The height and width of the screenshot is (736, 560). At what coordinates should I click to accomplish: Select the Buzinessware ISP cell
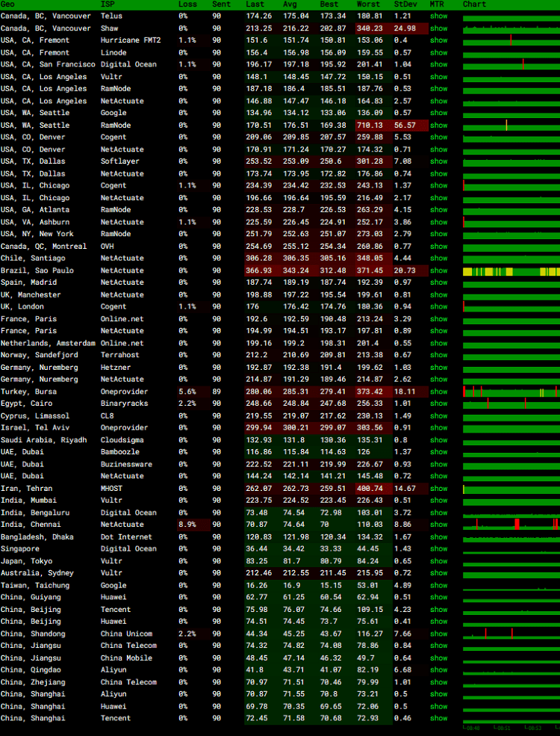(126, 464)
